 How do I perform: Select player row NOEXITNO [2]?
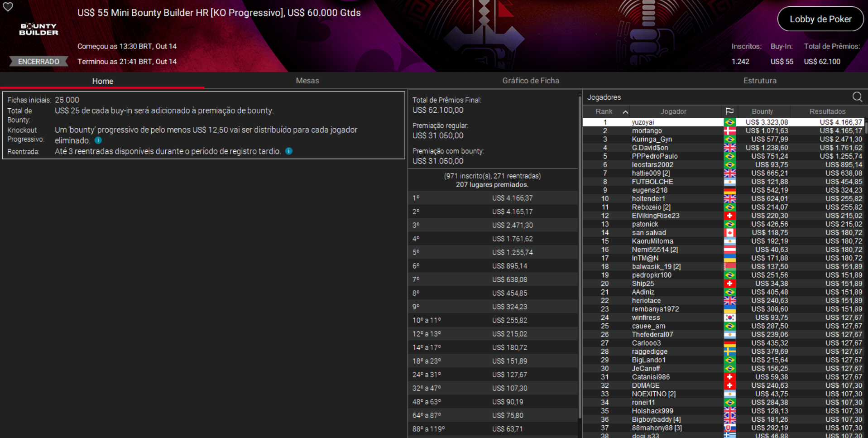click(723, 394)
